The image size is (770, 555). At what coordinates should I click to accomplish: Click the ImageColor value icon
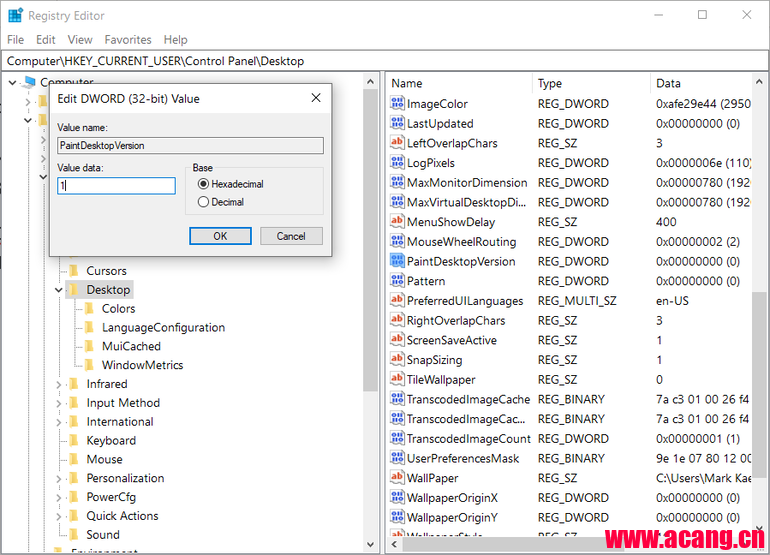coord(397,104)
